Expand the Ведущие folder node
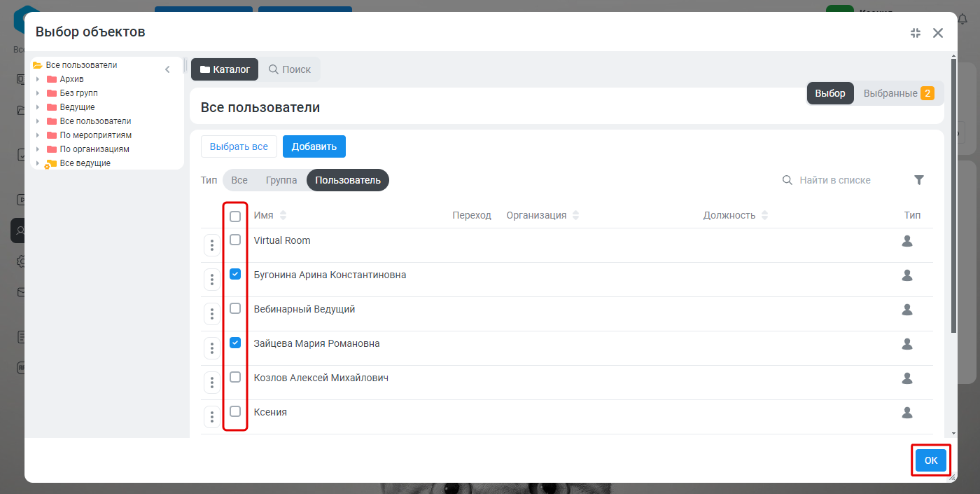The width and height of the screenshot is (980, 494). pos(38,107)
